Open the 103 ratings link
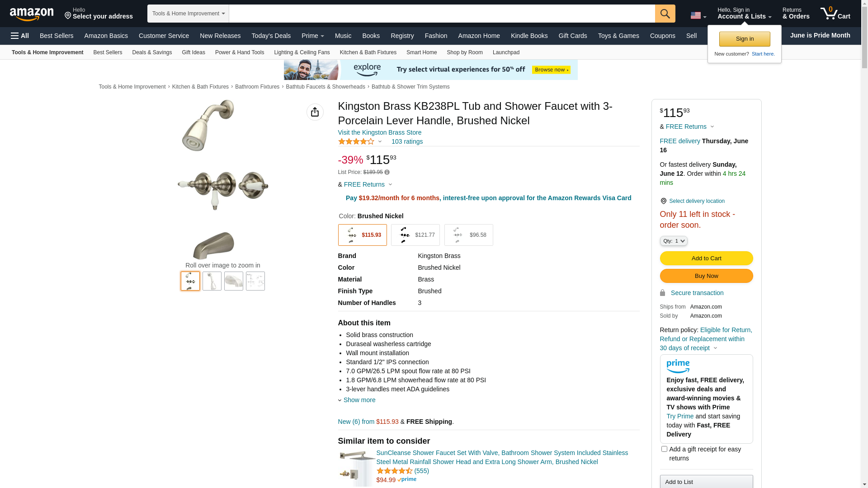 tap(407, 141)
